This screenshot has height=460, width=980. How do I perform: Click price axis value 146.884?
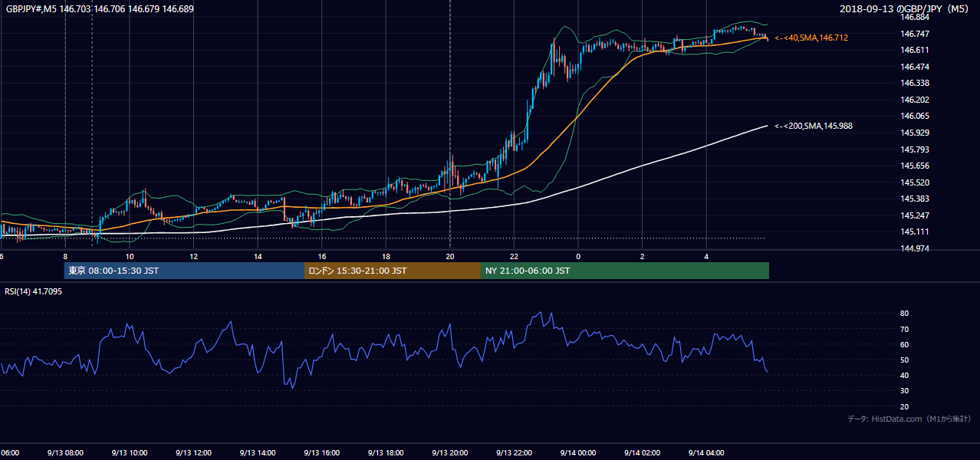pyautogui.click(x=915, y=17)
